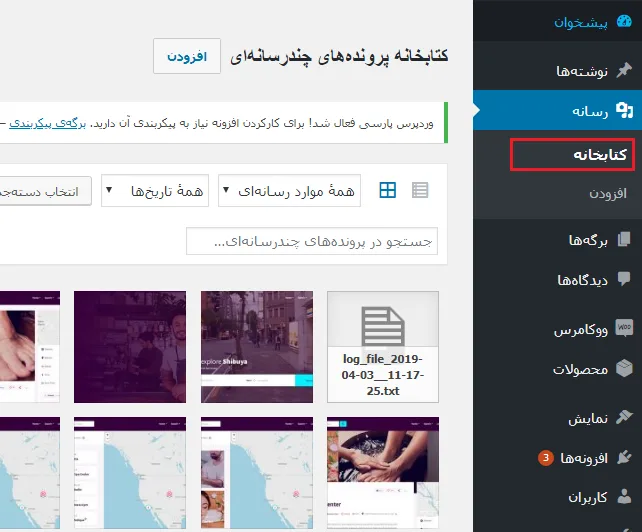Click the Woo icon beside ووکامرس

point(624,328)
